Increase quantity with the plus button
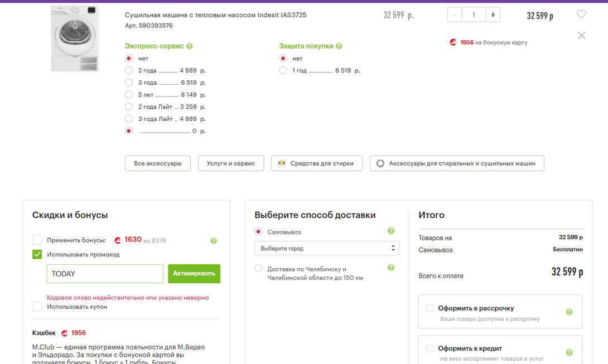The height and width of the screenshot is (364, 608). point(493,15)
